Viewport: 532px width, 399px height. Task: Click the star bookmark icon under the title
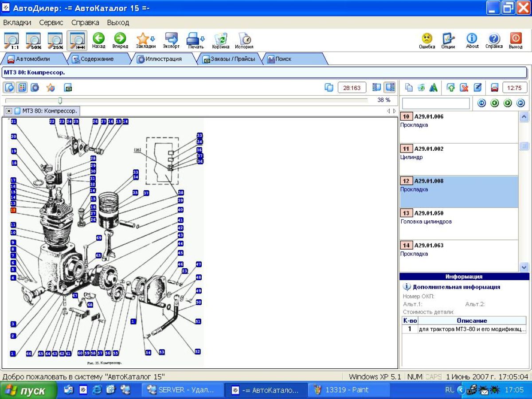click(51, 87)
